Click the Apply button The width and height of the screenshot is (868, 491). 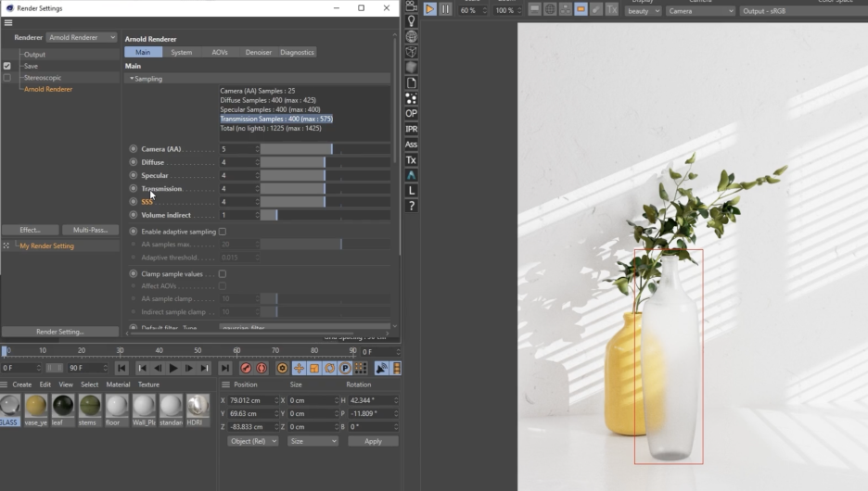tap(373, 441)
